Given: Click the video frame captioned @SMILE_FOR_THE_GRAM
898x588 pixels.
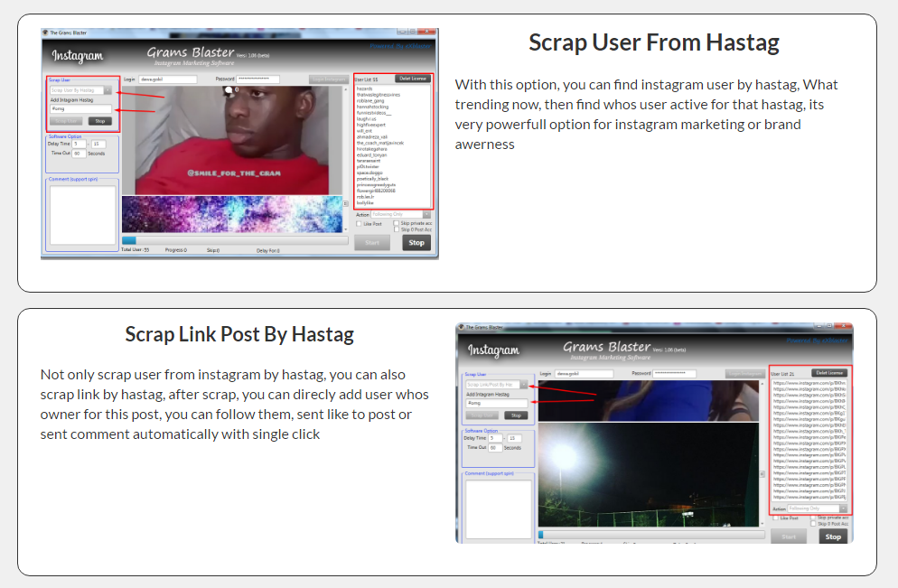Looking at the screenshot, I should [x=231, y=140].
